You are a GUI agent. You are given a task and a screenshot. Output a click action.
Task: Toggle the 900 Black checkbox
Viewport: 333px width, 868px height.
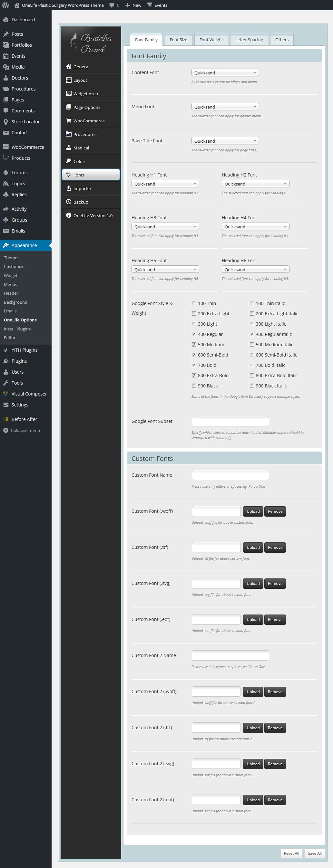(194, 386)
